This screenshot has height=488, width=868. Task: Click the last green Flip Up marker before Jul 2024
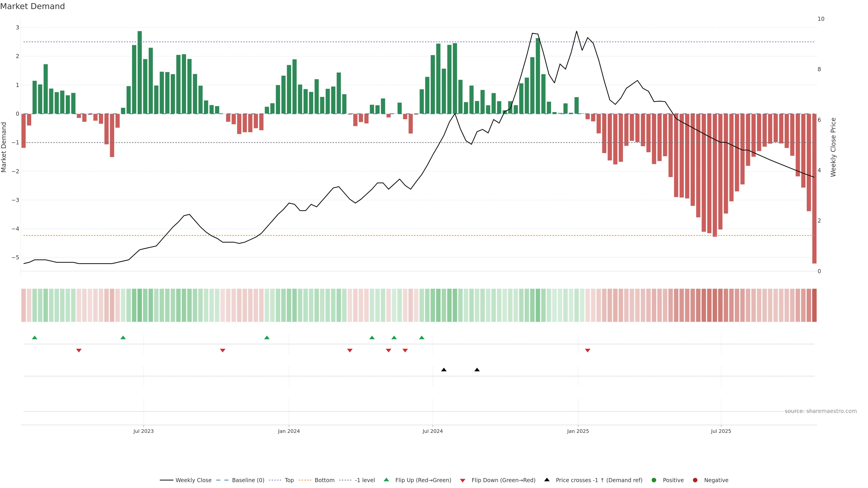pos(422,338)
